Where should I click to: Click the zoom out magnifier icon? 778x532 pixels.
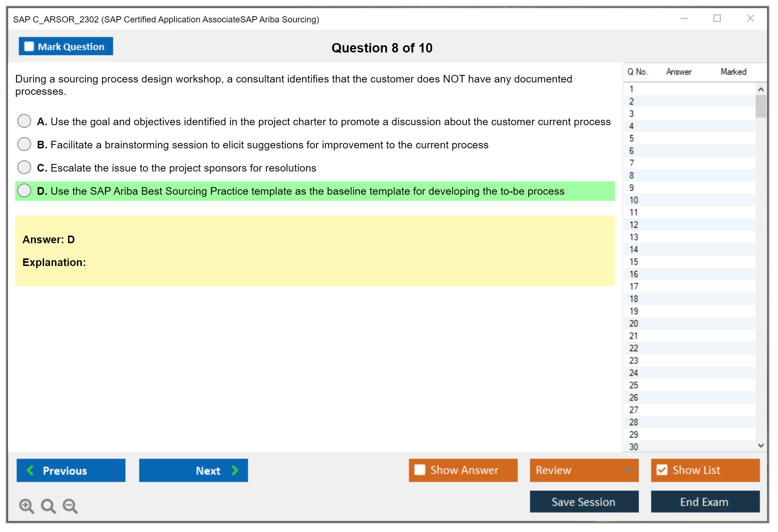click(x=70, y=506)
